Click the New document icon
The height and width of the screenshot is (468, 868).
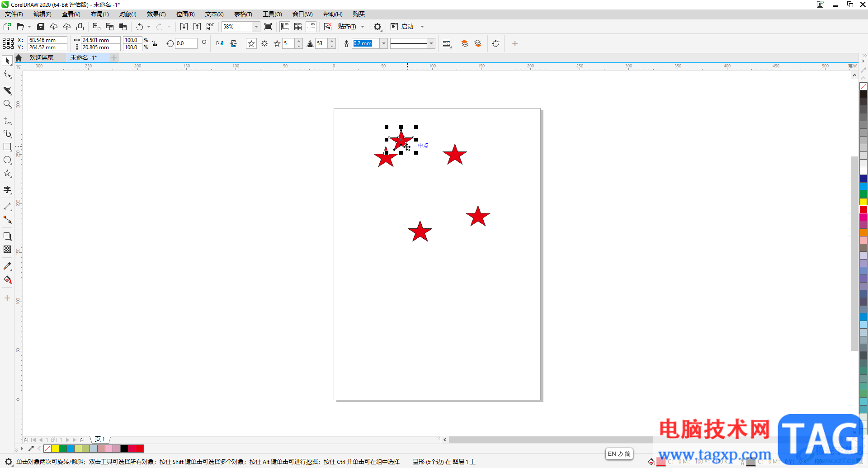click(7, 27)
